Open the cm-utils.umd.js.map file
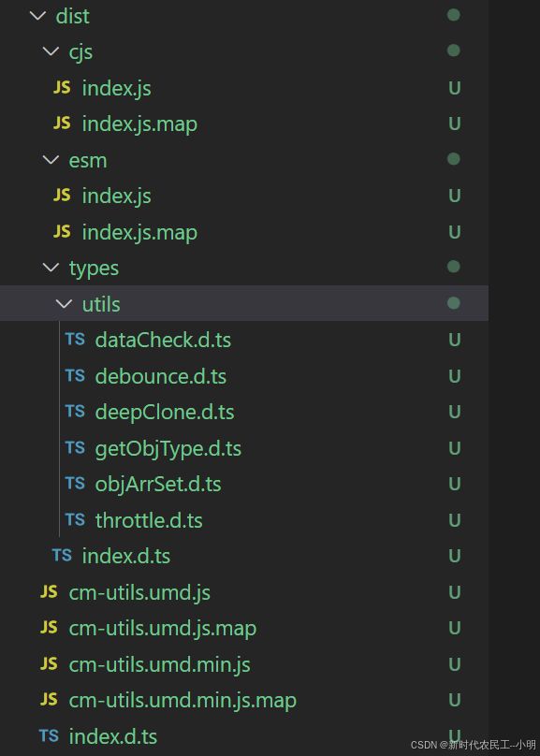The height and width of the screenshot is (756, 540). tap(163, 629)
